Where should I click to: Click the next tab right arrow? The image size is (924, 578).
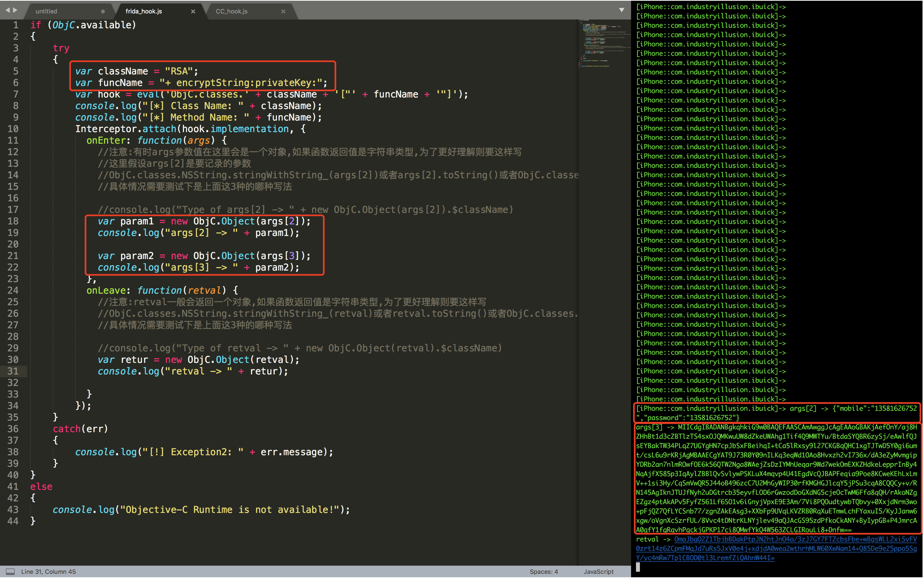pos(15,10)
